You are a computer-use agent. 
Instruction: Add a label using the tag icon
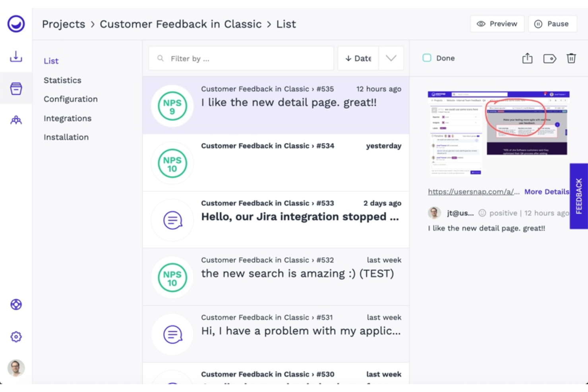point(549,58)
